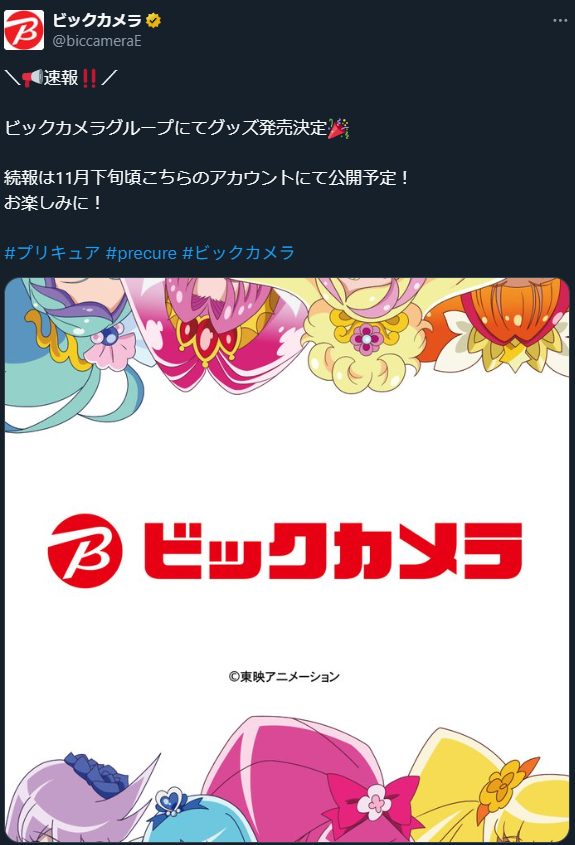Open the #プリキュア hashtag
This screenshot has width=575, height=845.
(52, 252)
